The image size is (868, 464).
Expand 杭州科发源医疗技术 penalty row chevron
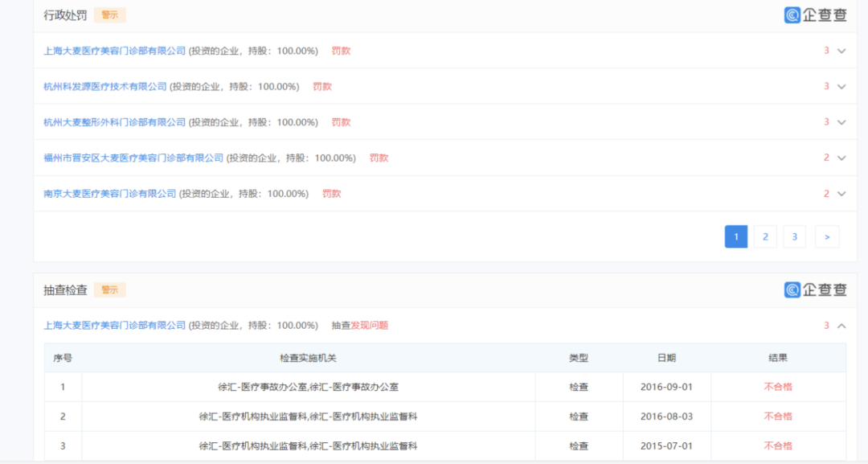click(841, 86)
